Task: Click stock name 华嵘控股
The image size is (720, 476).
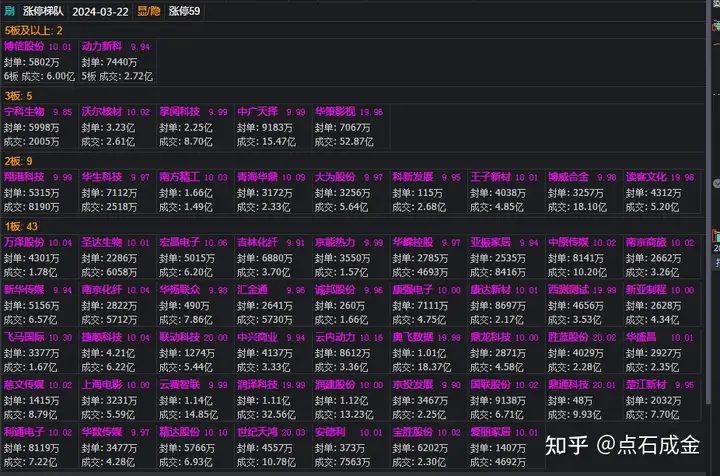Action: [x=412, y=242]
